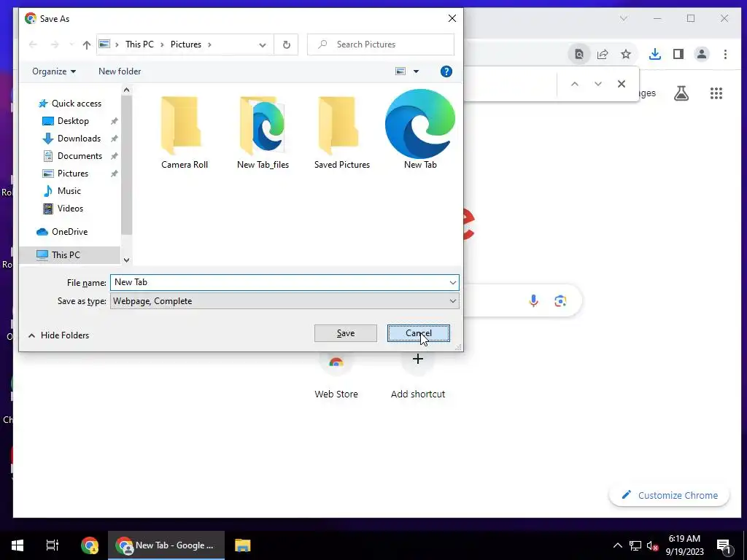Start voice search microphone
Viewport: 747px width, 560px height.
point(533,300)
